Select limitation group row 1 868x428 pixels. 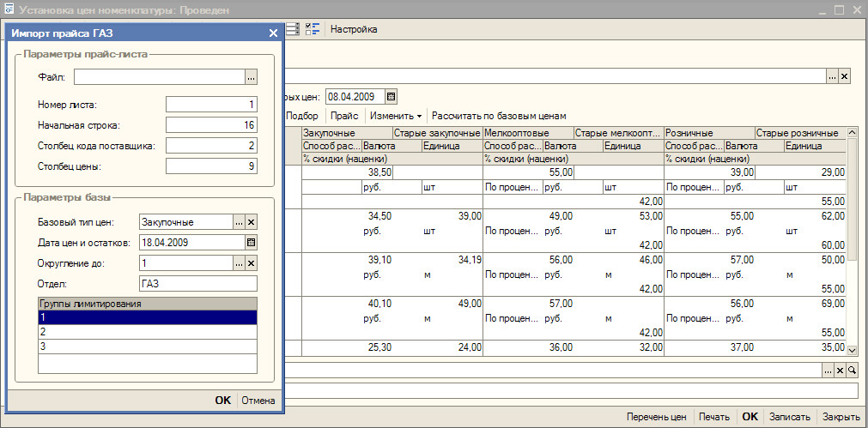click(x=148, y=317)
